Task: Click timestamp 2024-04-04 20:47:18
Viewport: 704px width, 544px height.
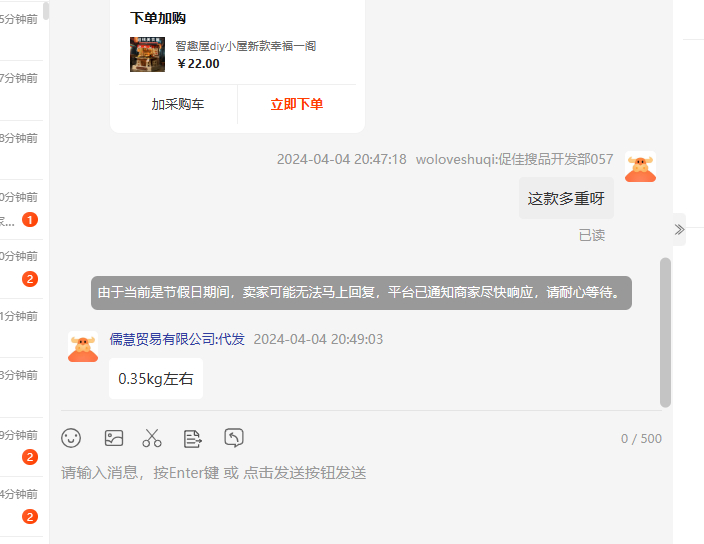Action: [342, 159]
